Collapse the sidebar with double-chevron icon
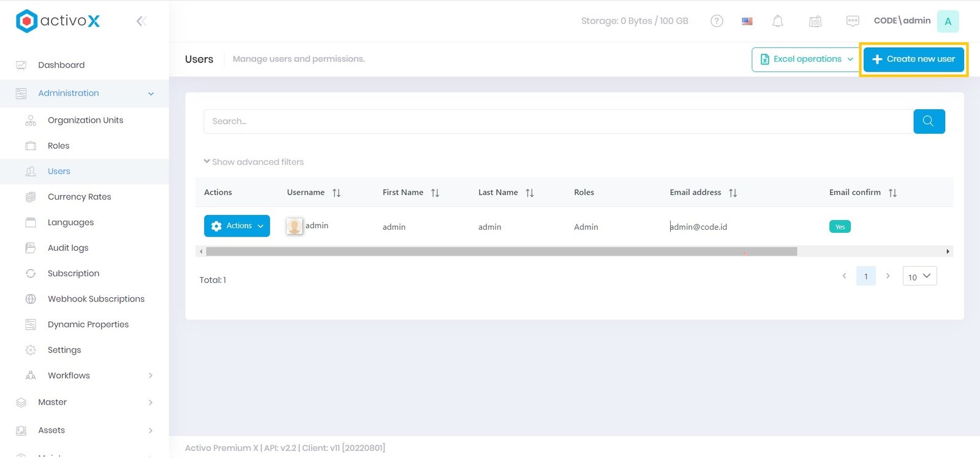 (x=141, y=21)
